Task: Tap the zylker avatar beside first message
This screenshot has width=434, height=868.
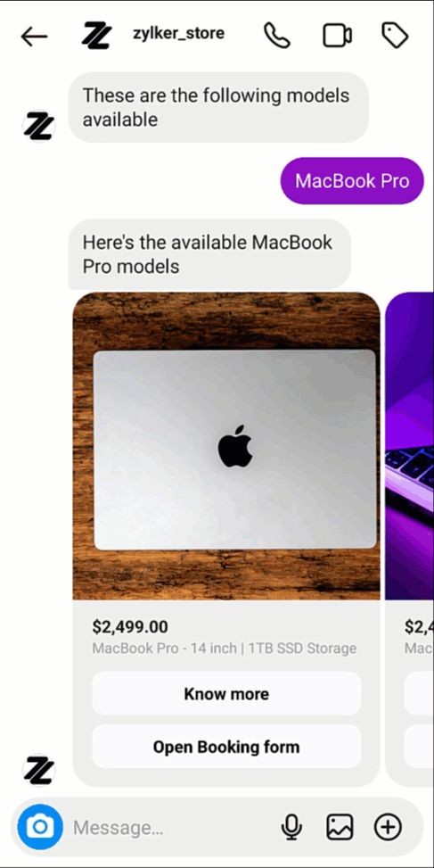Action: (38, 126)
